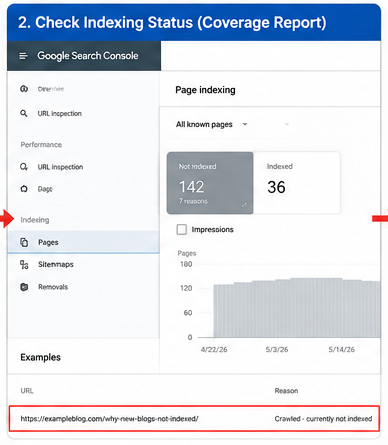The image size is (388, 445).
Task: Open the exampleblog.com why-new-blogs-not-indexed URL
Action: tap(109, 419)
